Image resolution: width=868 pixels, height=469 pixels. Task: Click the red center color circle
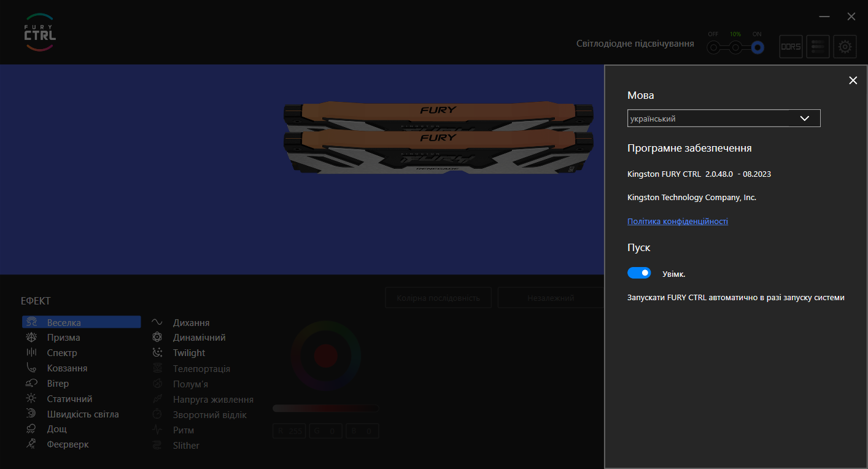[x=326, y=355]
